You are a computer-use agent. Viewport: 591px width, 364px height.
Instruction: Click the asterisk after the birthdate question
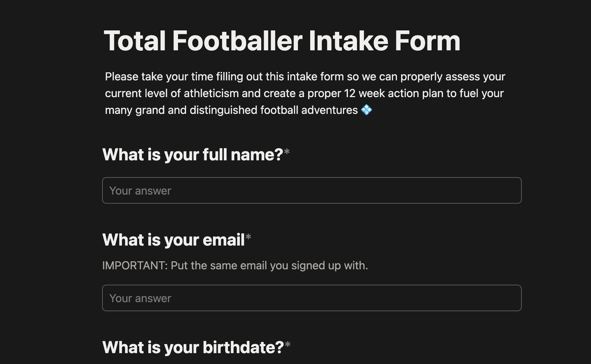288,345
